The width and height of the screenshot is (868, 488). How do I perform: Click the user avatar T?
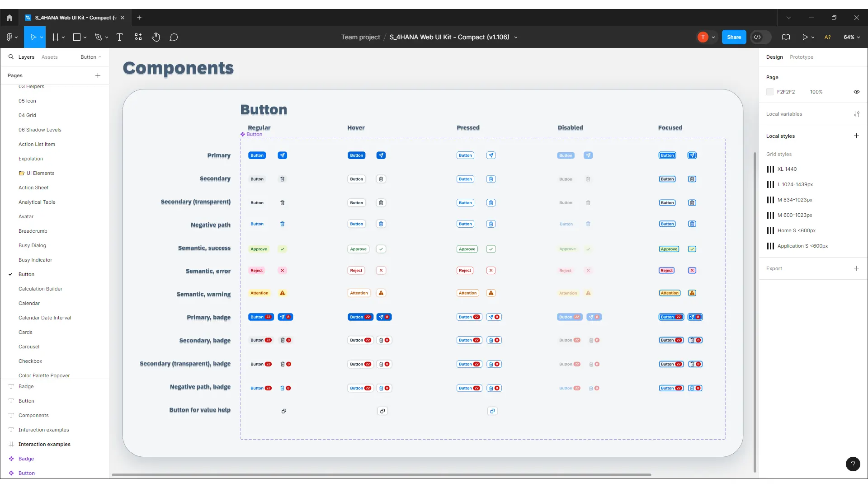point(703,37)
